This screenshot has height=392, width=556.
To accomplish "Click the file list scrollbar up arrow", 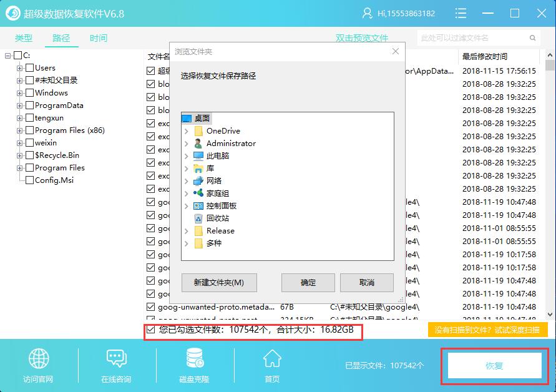I will tap(550, 56).
